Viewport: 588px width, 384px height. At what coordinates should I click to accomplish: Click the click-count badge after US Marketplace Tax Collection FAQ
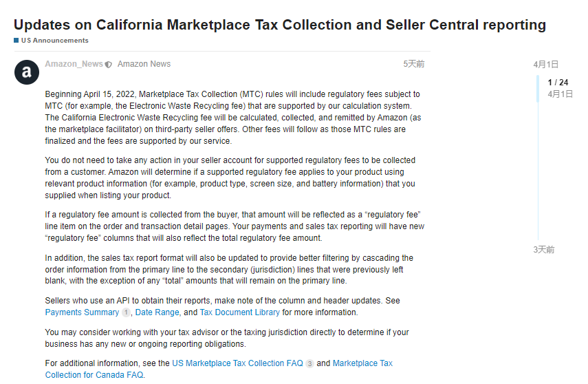(309, 363)
